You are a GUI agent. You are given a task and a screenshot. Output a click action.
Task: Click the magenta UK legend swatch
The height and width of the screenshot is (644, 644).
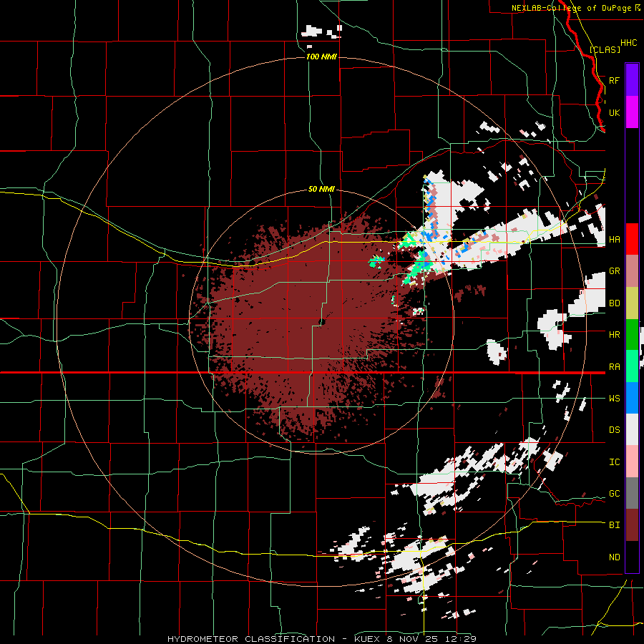coord(632,112)
